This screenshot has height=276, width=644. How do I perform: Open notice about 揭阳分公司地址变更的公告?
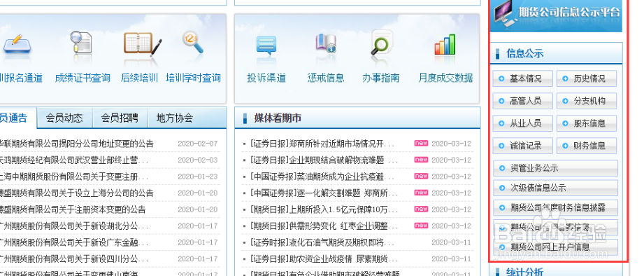tap(76, 144)
